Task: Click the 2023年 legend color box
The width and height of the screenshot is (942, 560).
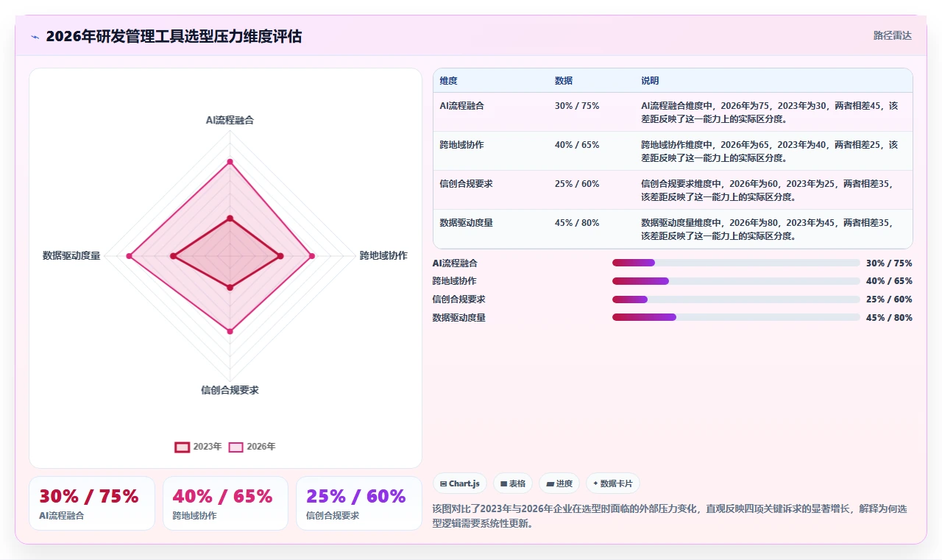Action: point(182,447)
